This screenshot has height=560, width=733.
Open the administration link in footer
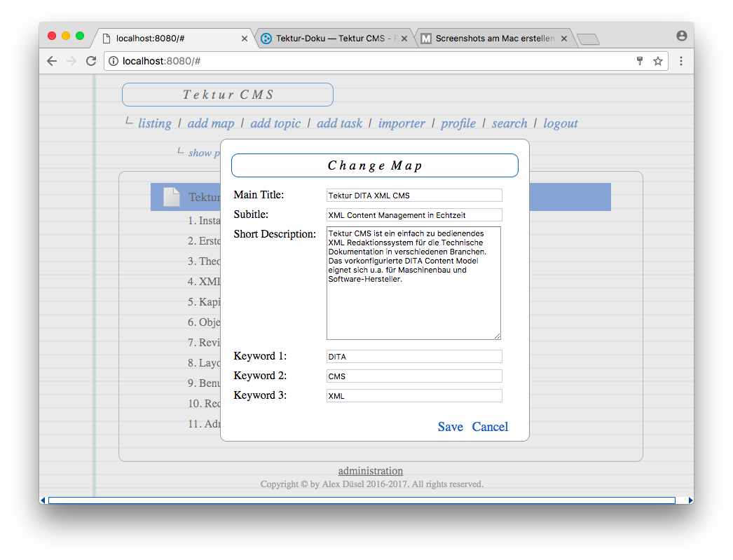pyautogui.click(x=370, y=471)
